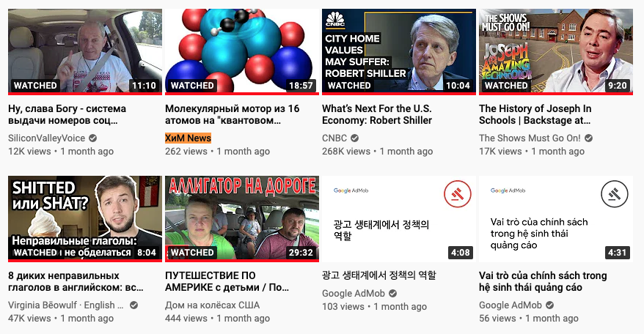644x334 pixels.
Task: Click verified checkmark next to Google AdMob, 103 views
Action: coord(392,294)
